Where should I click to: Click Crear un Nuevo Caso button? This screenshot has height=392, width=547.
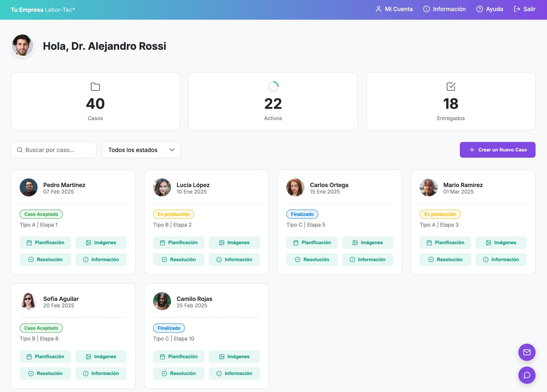pyautogui.click(x=497, y=150)
